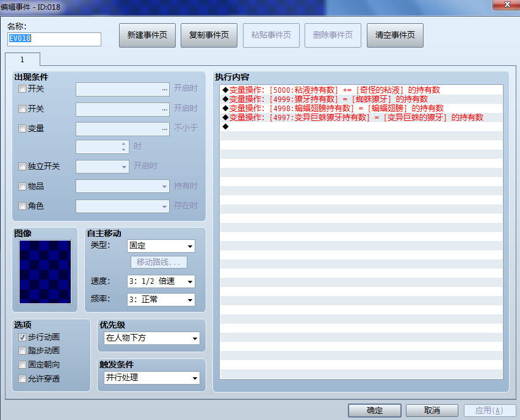Open the 速度 dropdown
Screen dimensions: 520x420
pos(161,281)
